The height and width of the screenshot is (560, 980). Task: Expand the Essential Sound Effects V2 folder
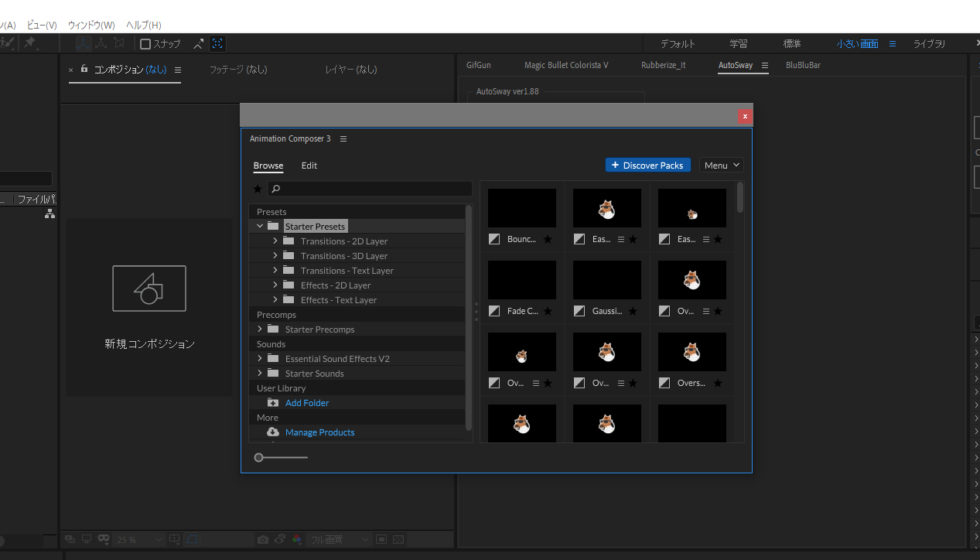click(x=260, y=358)
